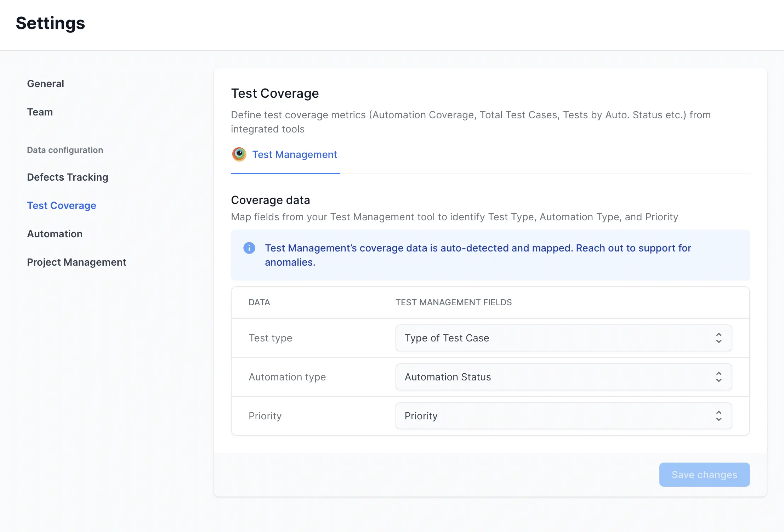The width and height of the screenshot is (784, 532).
Task: Click the auto-detected coverage data info banner
Action: coord(490,255)
